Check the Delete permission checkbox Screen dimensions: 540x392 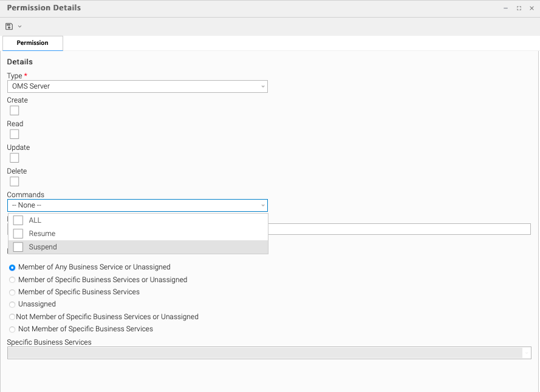click(15, 181)
